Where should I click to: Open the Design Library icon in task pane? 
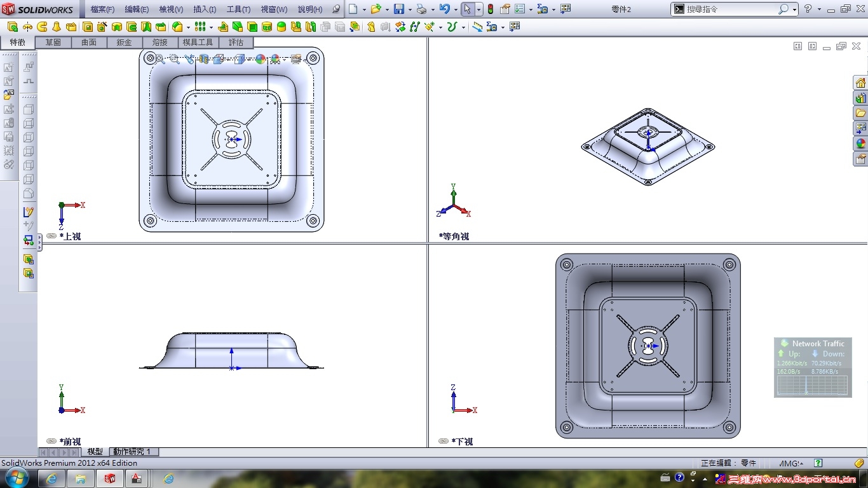(860, 98)
